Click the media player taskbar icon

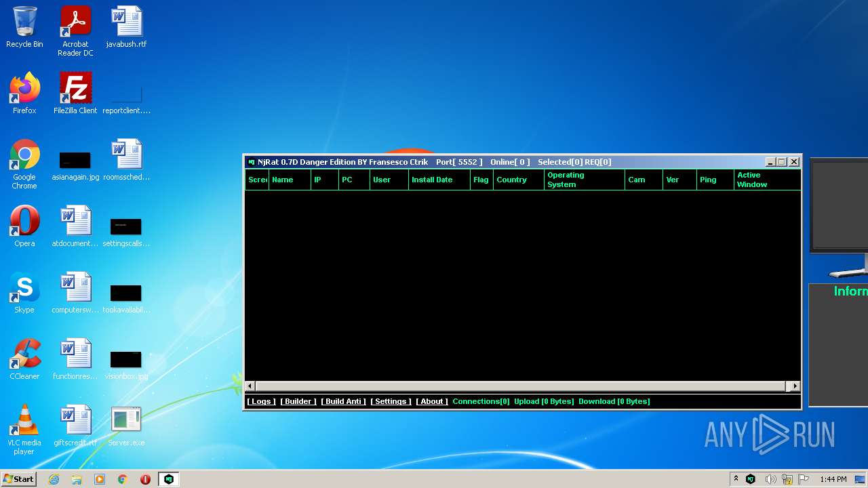click(x=100, y=479)
